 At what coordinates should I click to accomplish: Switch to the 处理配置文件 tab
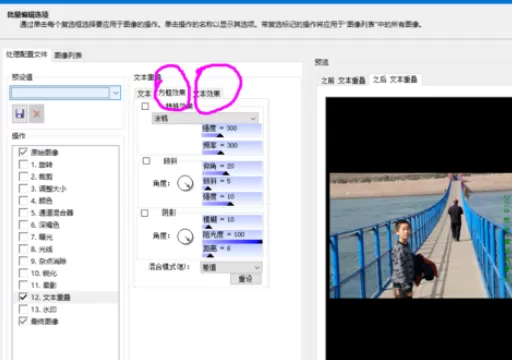point(27,54)
